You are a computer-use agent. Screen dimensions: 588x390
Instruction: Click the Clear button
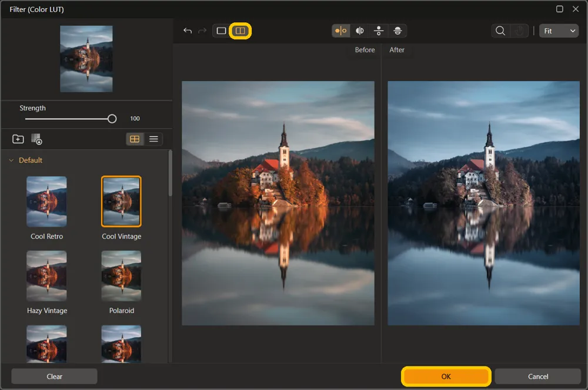tap(54, 376)
